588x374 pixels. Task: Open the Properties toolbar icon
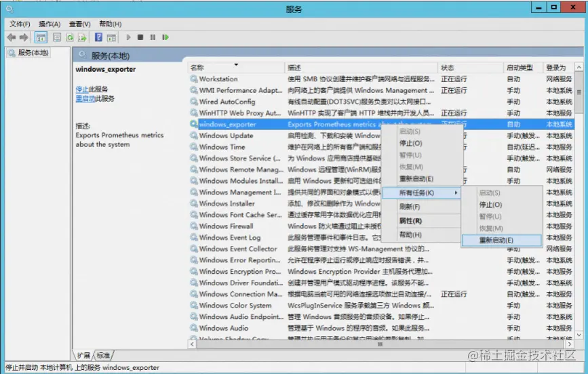(57, 37)
